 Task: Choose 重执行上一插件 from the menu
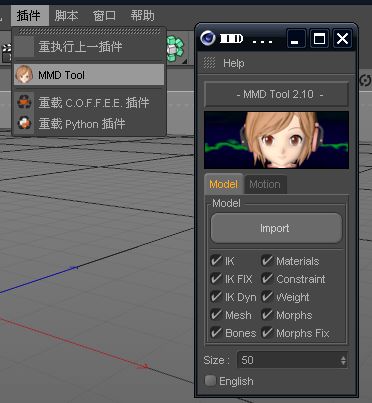(89, 47)
